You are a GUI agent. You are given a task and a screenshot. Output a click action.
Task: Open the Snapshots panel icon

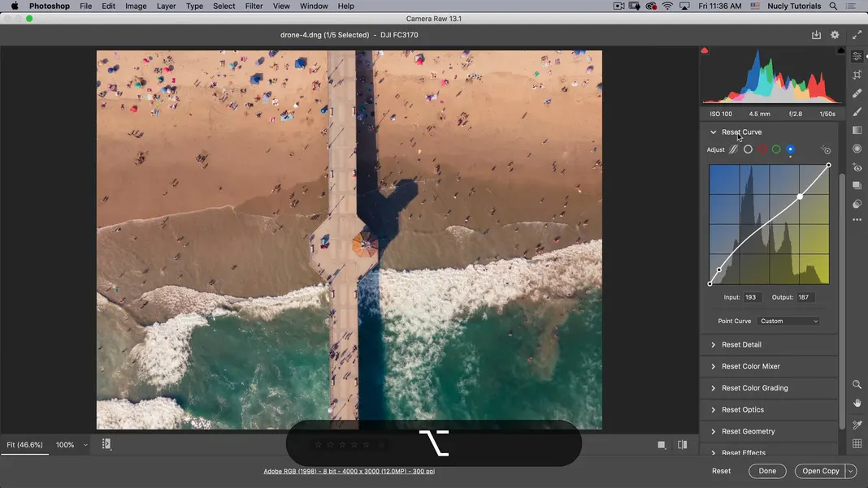[x=857, y=185]
